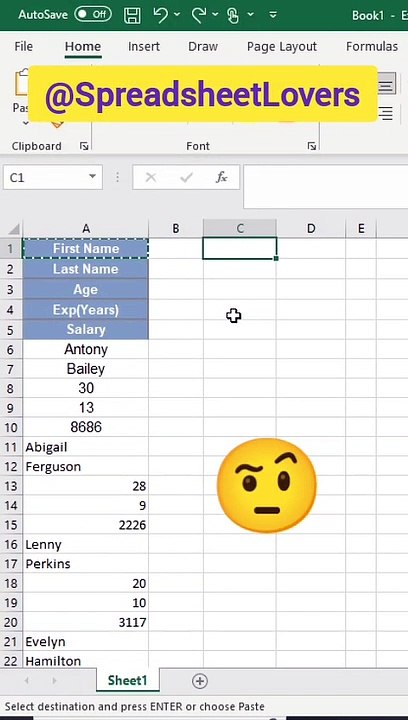Click the cell containing Abigail

[86, 447]
